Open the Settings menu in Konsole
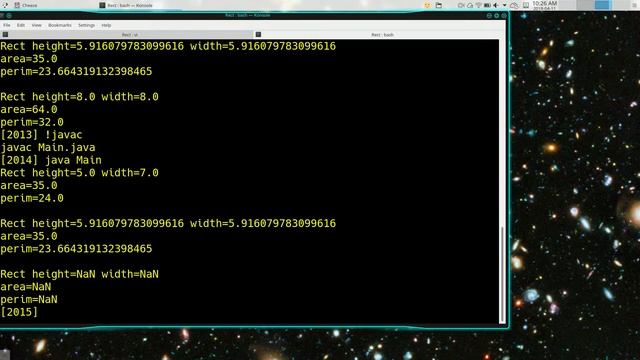 click(87, 25)
